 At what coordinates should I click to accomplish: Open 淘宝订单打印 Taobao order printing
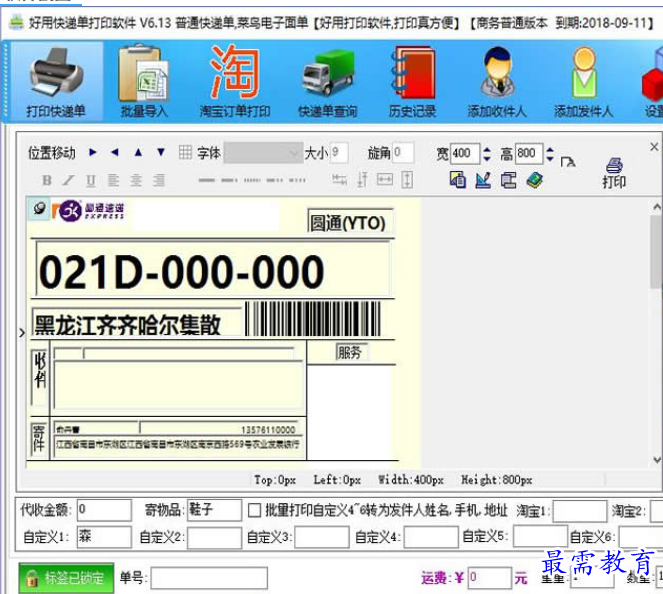pyautogui.click(x=235, y=82)
